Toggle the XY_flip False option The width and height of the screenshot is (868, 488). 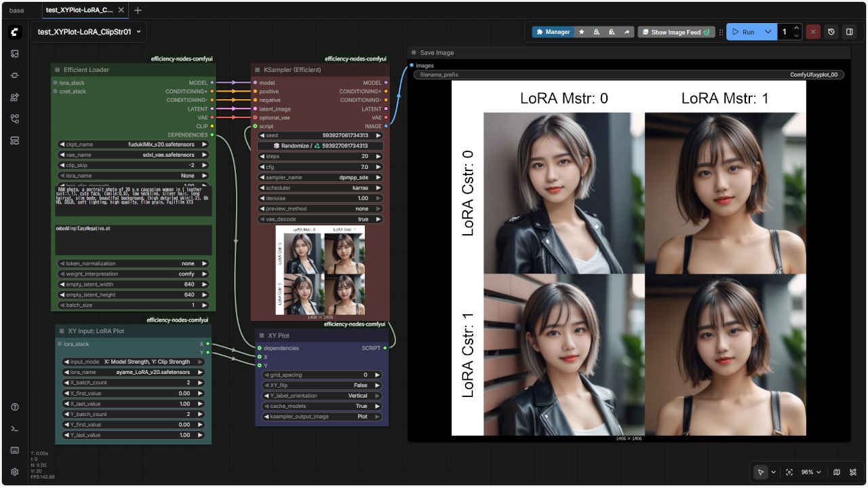point(322,385)
